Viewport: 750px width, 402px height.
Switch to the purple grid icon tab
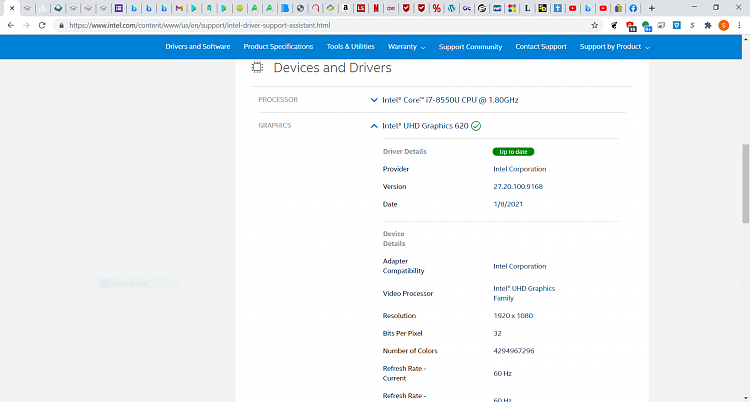pyautogui.click(x=119, y=8)
